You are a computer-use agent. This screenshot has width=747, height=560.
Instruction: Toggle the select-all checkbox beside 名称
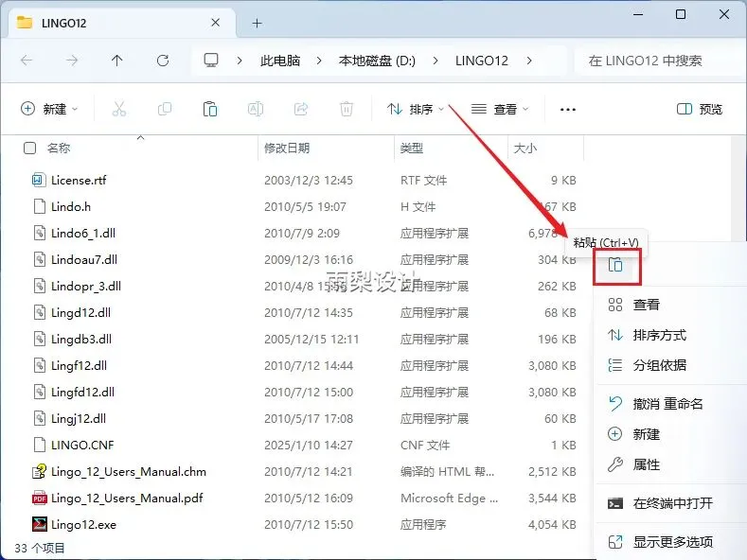(x=29, y=149)
